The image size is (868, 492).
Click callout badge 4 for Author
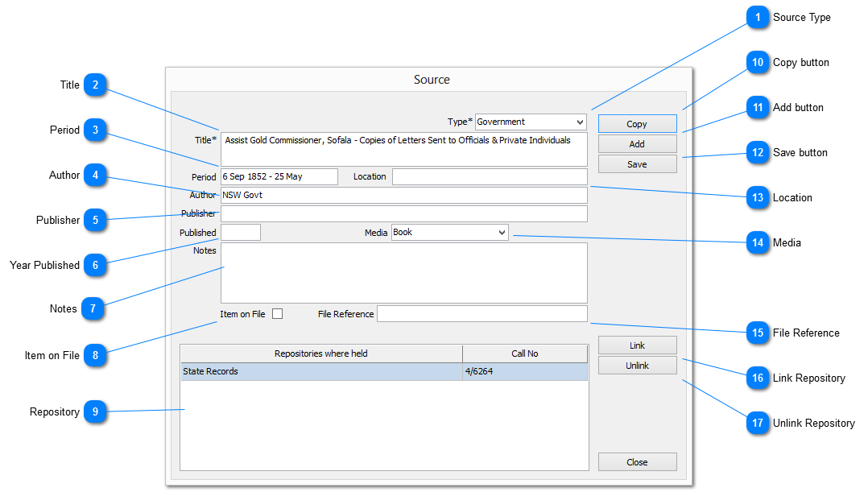95,176
